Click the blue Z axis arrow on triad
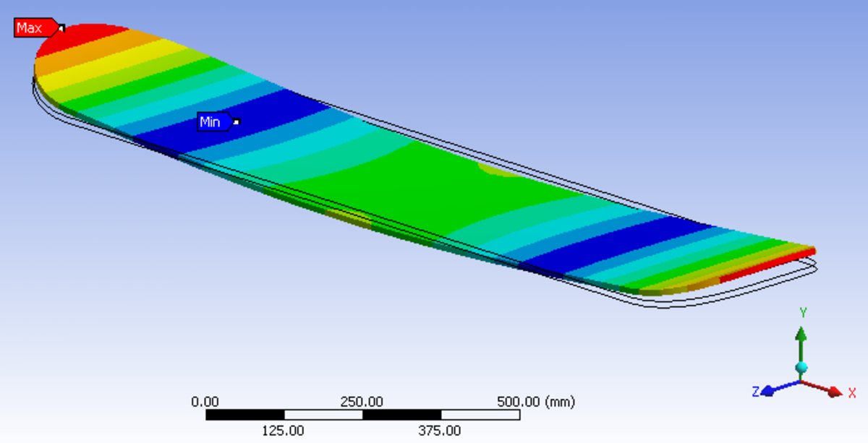868x443 pixels. (x=770, y=390)
